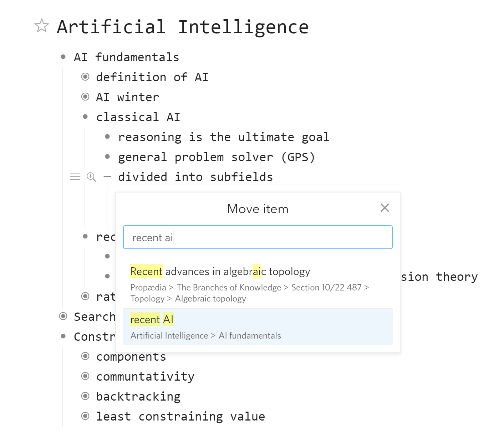The height and width of the screenshot is (433, 504).
Task: Click the least constraining value bullet
Action: pyautogui.click(x=85, y=416)
